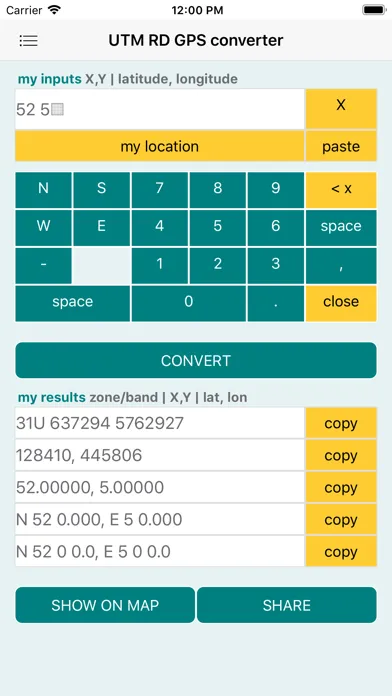Select the RD result '128410, 445806'
This screenshot has height=696, width=392.
tap(160, 455)
